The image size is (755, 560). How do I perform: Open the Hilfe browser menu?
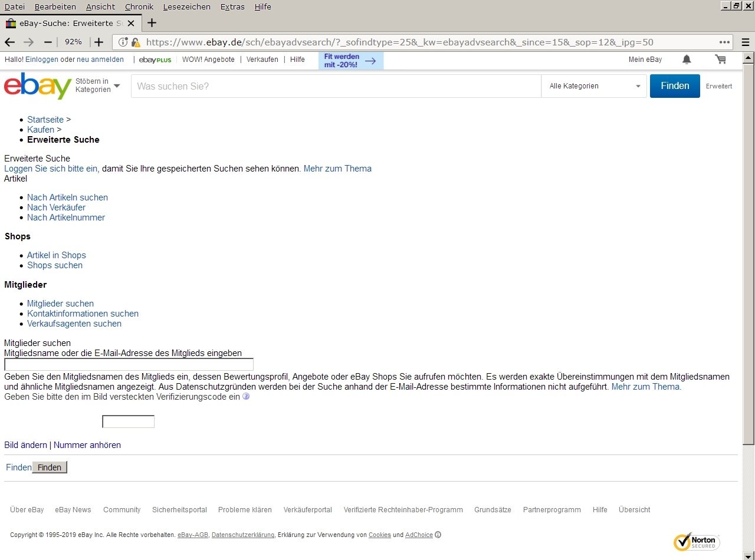coord(263,7)
